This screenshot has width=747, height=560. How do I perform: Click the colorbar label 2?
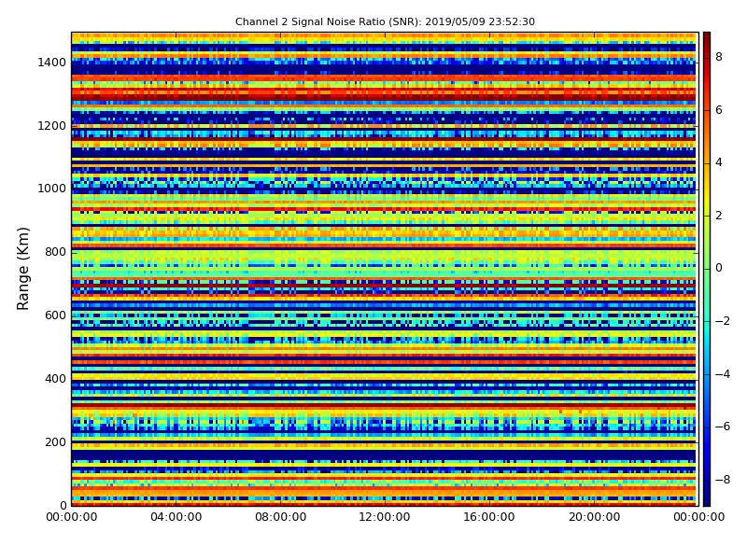coord(719,216)
